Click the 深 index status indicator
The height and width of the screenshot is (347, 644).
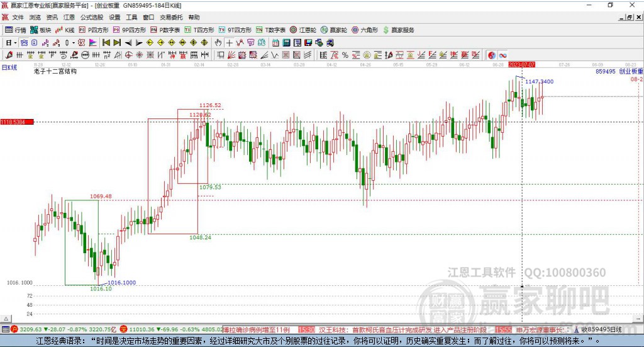click(124, 329)
